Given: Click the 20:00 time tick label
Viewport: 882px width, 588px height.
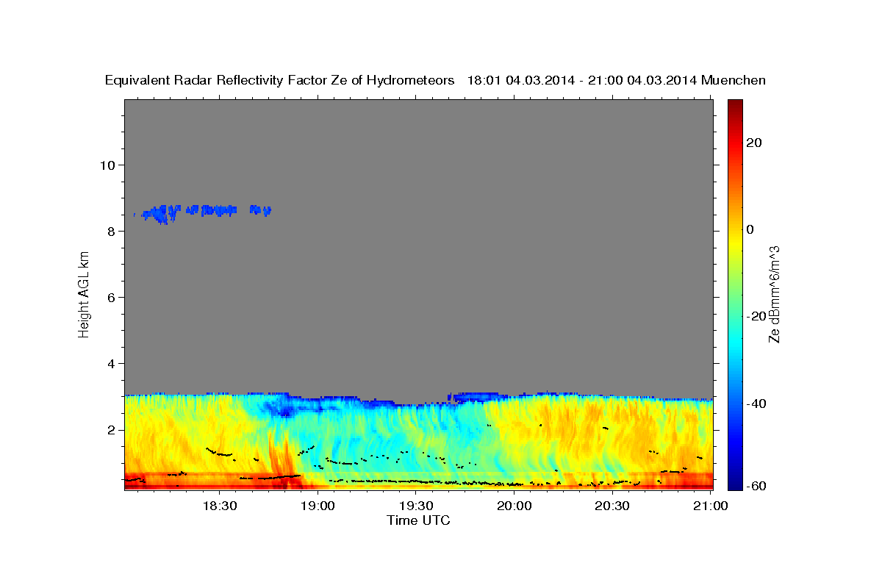Looking at the screenshot, I should click(514, 506).
